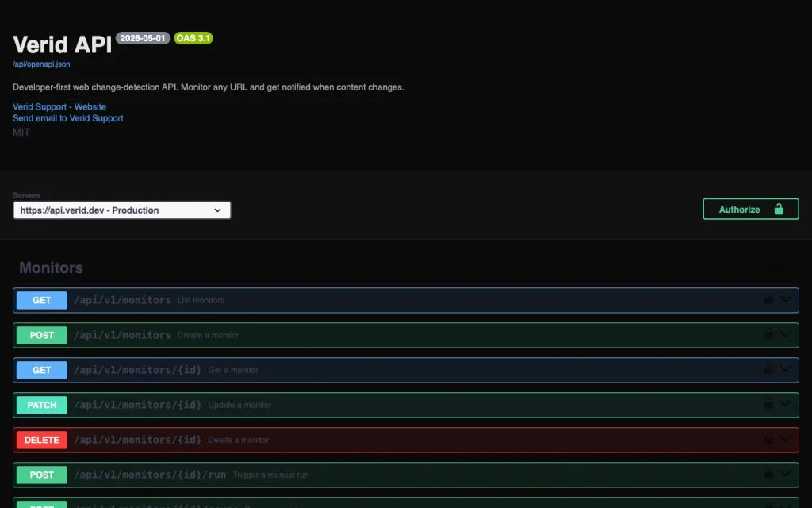Visit Verid Support - Website link

(x=59, y=107)
